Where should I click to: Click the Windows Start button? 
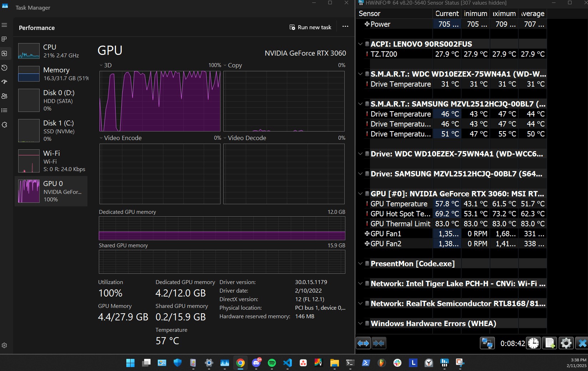pyautogui.click(x=131, y=363)
